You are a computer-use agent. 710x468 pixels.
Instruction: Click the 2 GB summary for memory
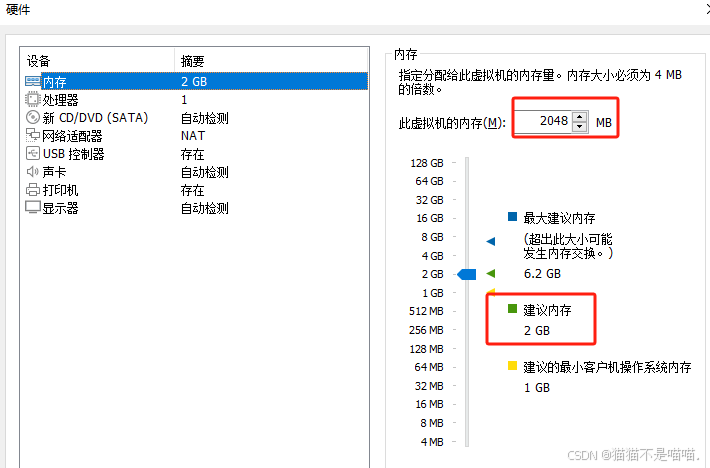click(x=194, y=81)
